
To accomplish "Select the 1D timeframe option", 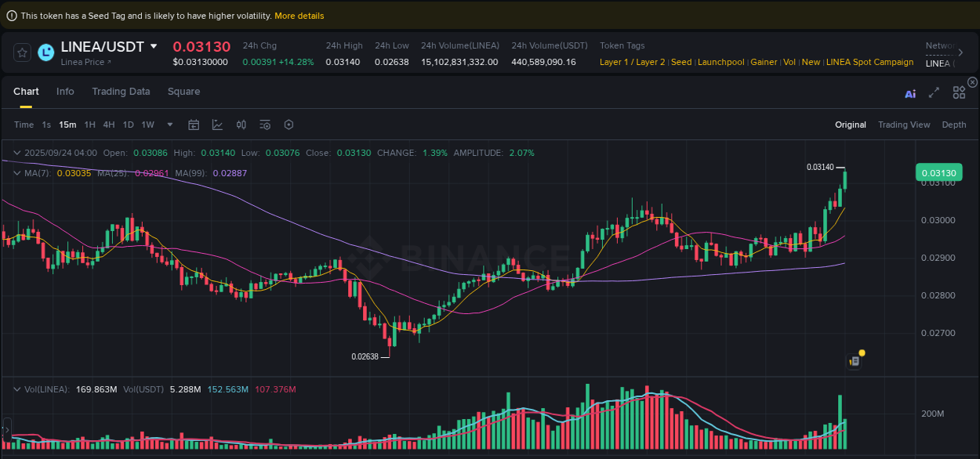I will [x=128, y=125].
